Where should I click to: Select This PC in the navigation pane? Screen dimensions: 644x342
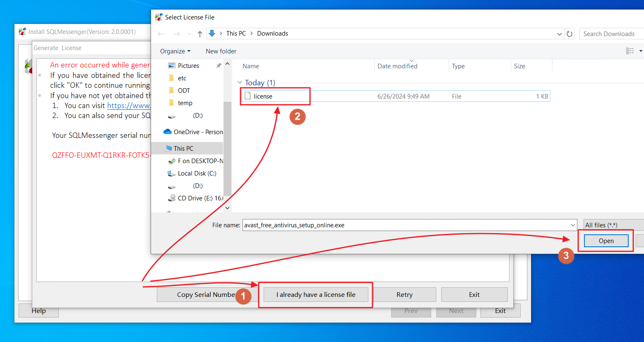(x=183, y=149)
